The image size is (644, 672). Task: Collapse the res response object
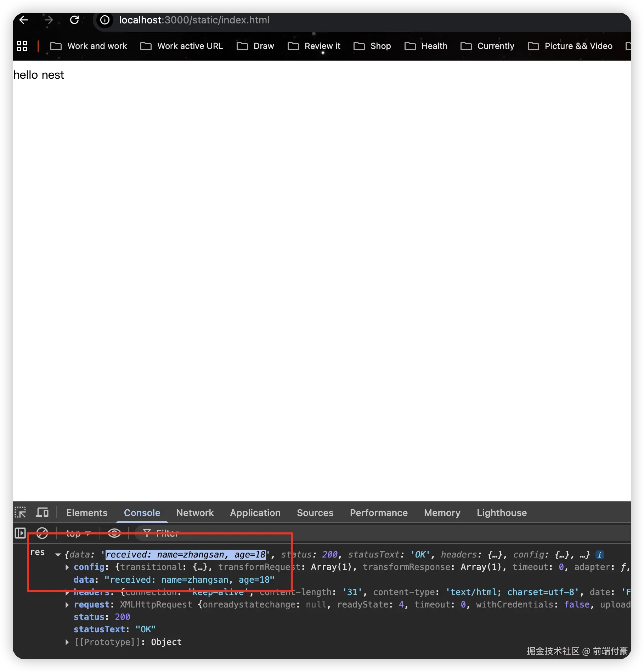coord(58,555)
